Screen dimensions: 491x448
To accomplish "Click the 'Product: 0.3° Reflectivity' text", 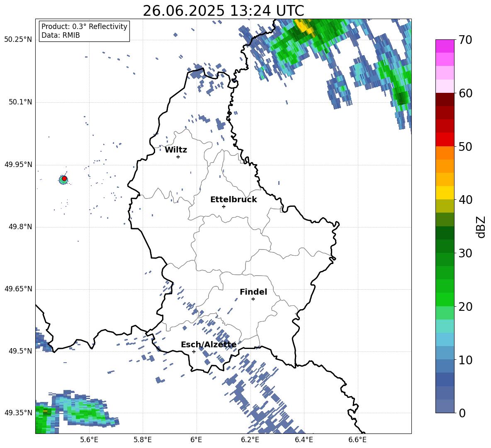I will [84, 26].
